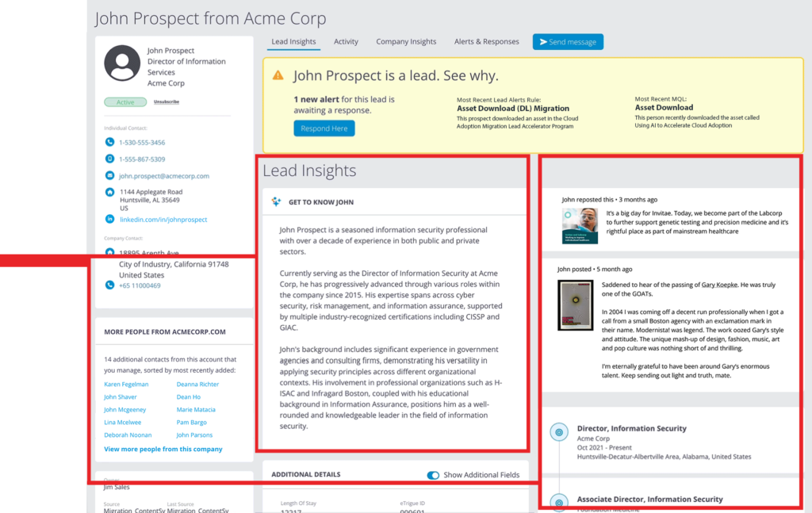This screenshot has height=513, width=812.
Task: Click the "Jim Sales" owner name
Action: click(x=117, y=487)
